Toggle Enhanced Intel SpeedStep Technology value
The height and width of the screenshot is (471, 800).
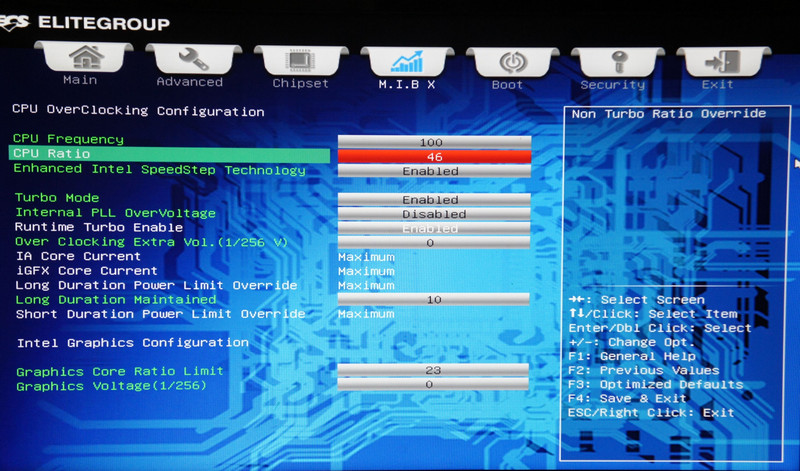434,171
